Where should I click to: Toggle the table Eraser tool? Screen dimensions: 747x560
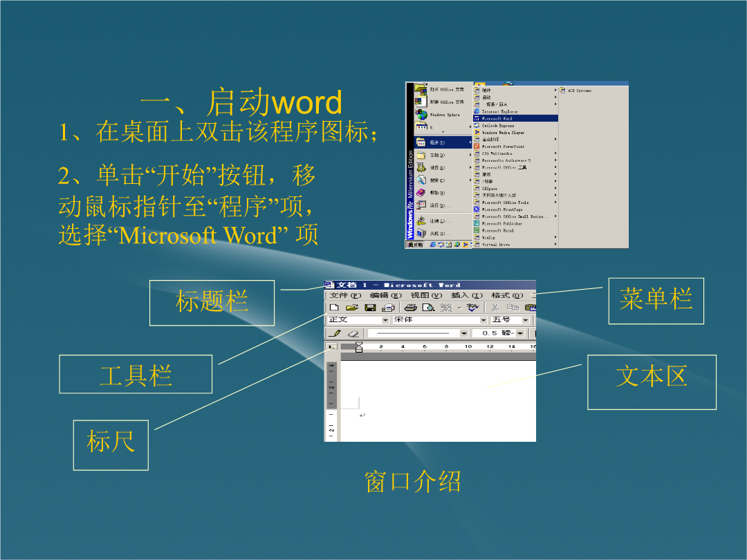click(353, 333)
